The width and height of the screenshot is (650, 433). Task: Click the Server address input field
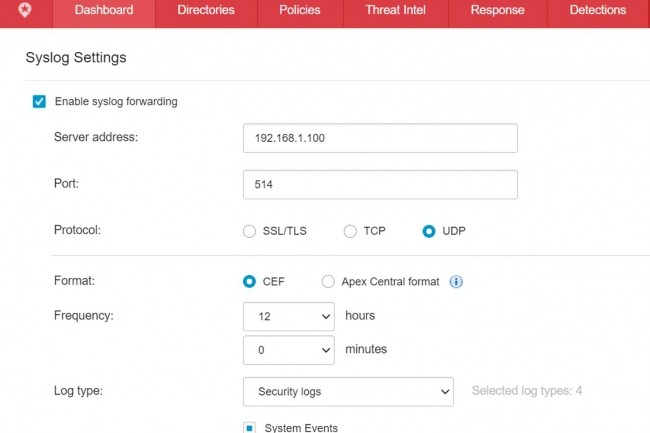[x=380, y=138]
